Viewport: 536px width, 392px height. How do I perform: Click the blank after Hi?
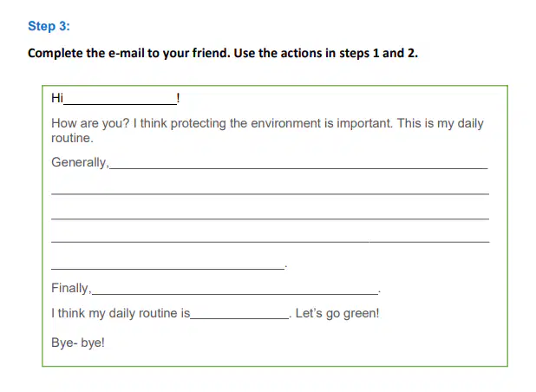120,100
